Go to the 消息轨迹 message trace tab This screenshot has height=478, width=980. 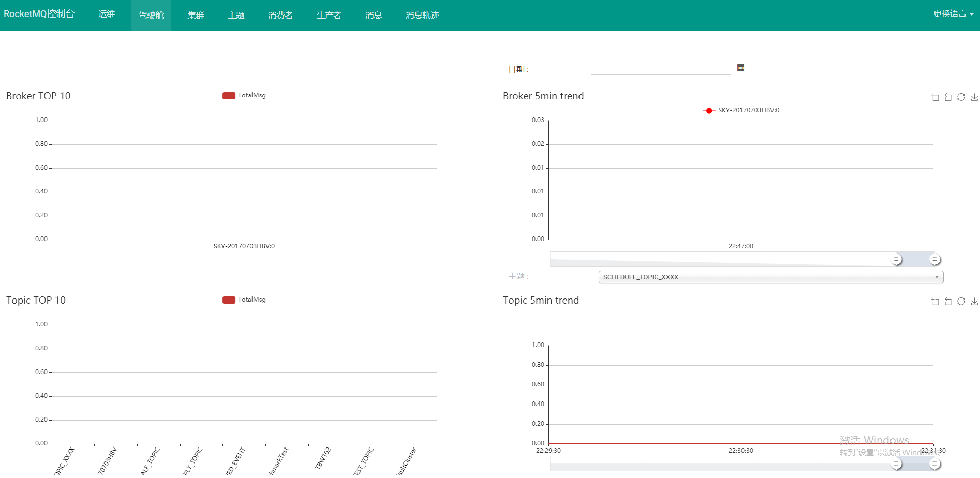422,16
